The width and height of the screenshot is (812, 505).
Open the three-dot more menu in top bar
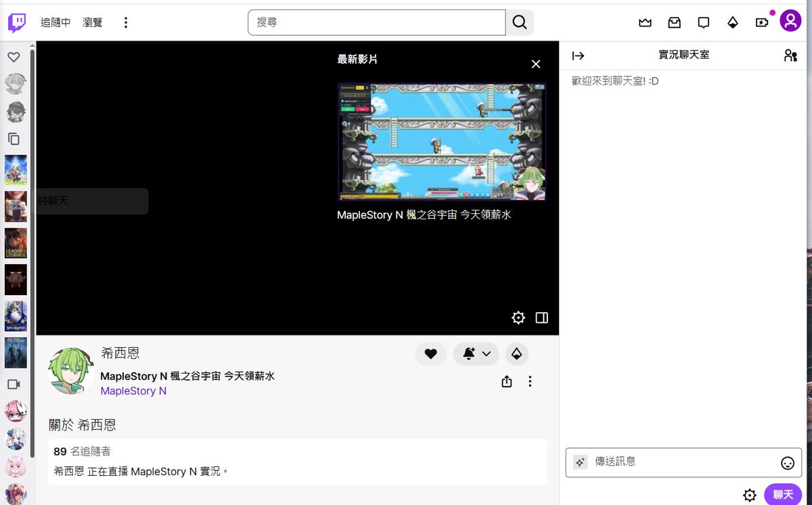tap(125, 22)
